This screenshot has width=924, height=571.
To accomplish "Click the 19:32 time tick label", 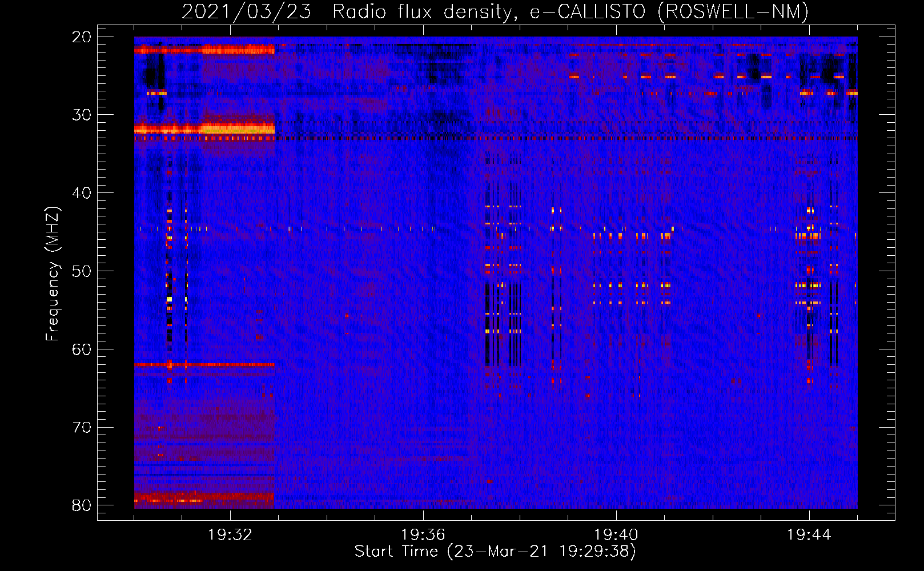I will click(x=230, y=535).
